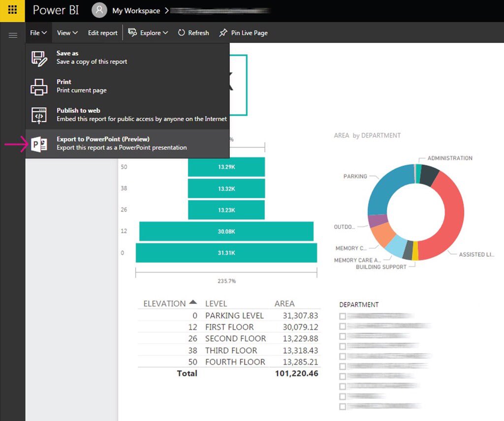
Task: Click the AREA by DEPARTMENT chart title
Action: [367, 136]
